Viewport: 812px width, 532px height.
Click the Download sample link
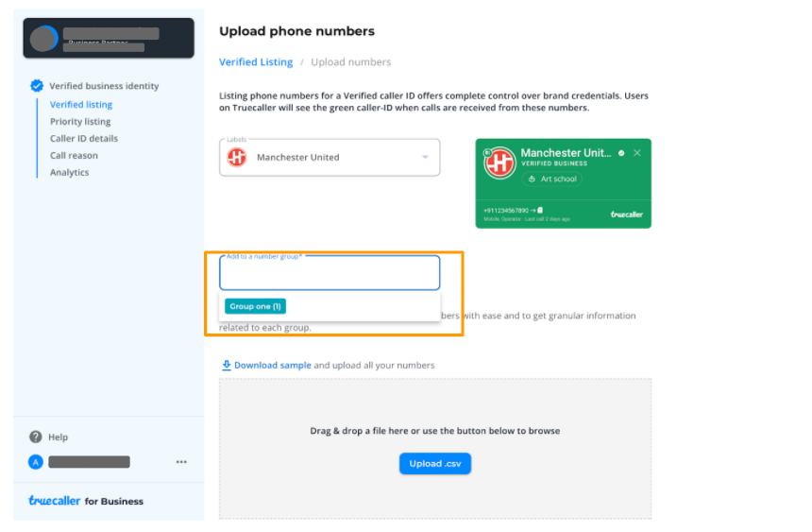click(x=272, y=365)
